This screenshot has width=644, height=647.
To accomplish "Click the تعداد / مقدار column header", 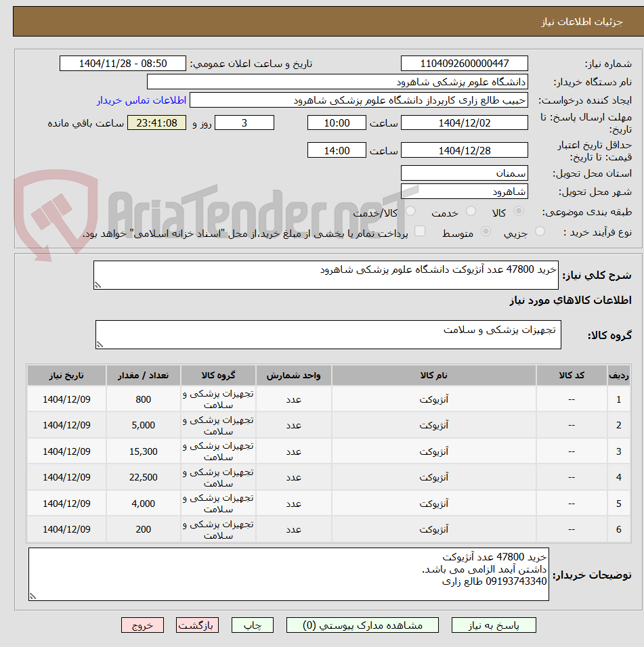I will point(144,376).
